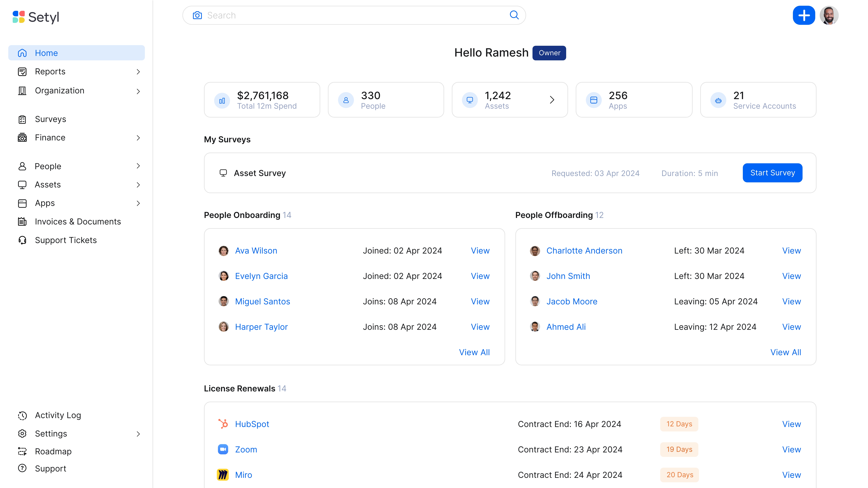Open Charlotte Anderson's profile link
The height and width of the screenshot is (488, 868).
[x=584, y=250]
